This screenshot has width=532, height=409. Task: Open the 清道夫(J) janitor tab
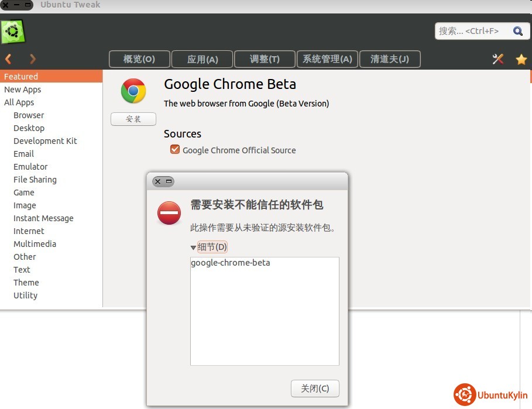click(389, 59)
